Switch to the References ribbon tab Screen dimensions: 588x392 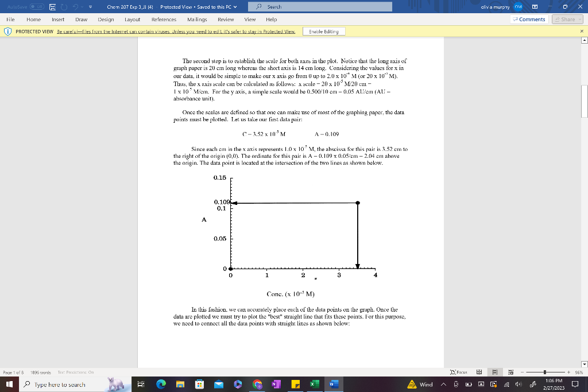point(164,19)
